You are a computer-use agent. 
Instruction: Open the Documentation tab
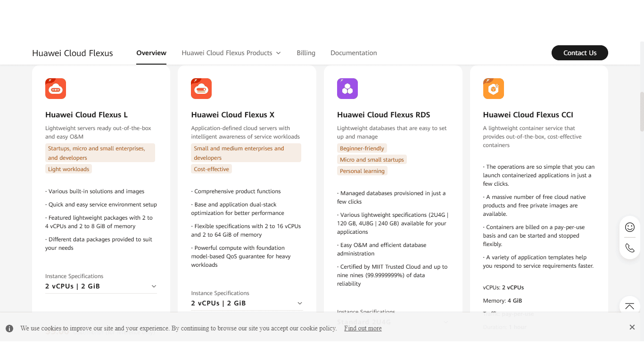(x=354, y=53)
